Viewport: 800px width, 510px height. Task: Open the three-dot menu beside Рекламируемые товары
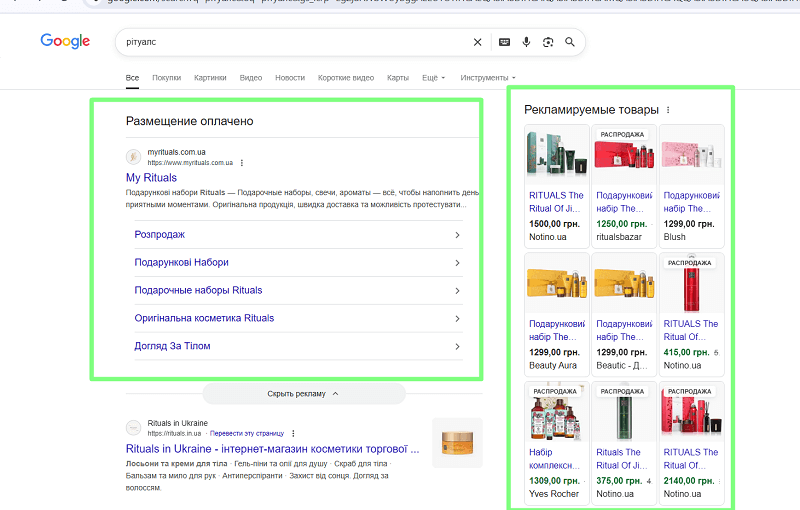(x=668, y=110)
